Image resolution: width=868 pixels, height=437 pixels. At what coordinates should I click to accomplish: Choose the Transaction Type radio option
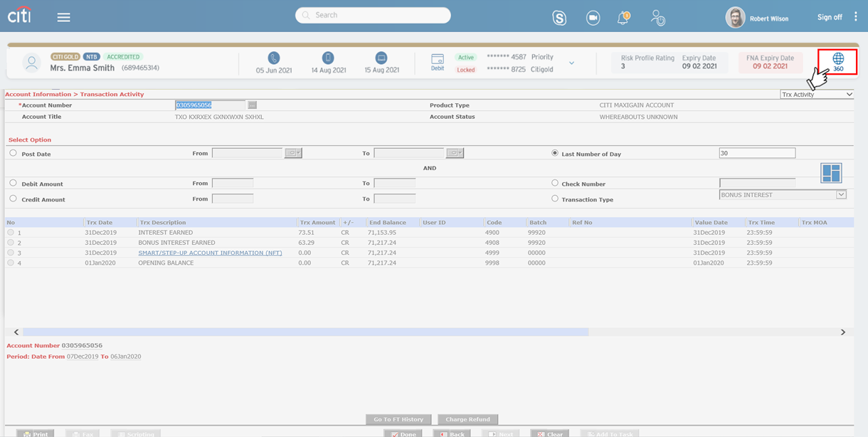(555, 199)
